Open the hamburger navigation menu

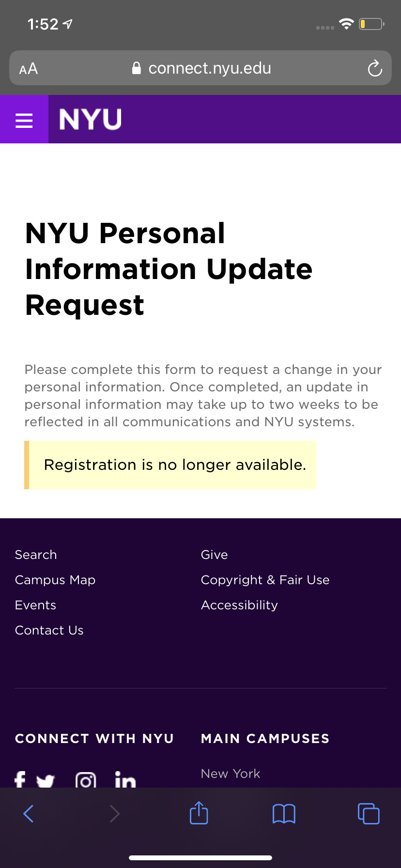click(24, 120)
